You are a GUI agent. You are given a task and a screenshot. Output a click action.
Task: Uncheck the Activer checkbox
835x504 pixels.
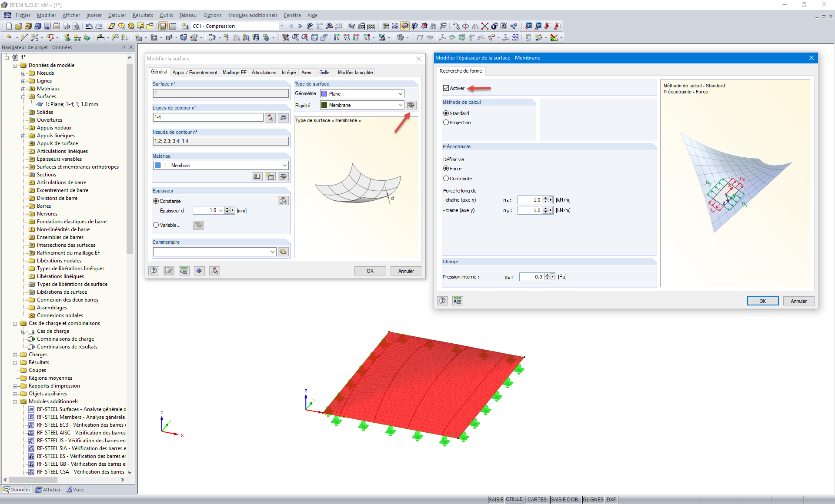pyautogui.click(x=446, y=88)
